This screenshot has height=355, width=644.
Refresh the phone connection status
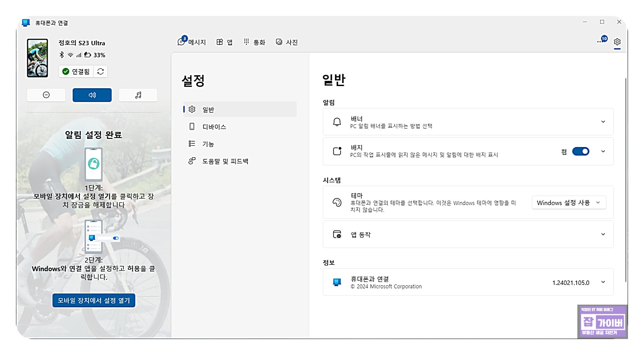tap(100, 71)
